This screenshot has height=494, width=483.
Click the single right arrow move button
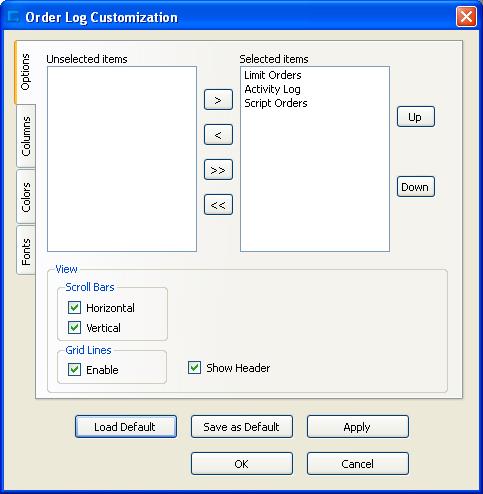[218, 100]
